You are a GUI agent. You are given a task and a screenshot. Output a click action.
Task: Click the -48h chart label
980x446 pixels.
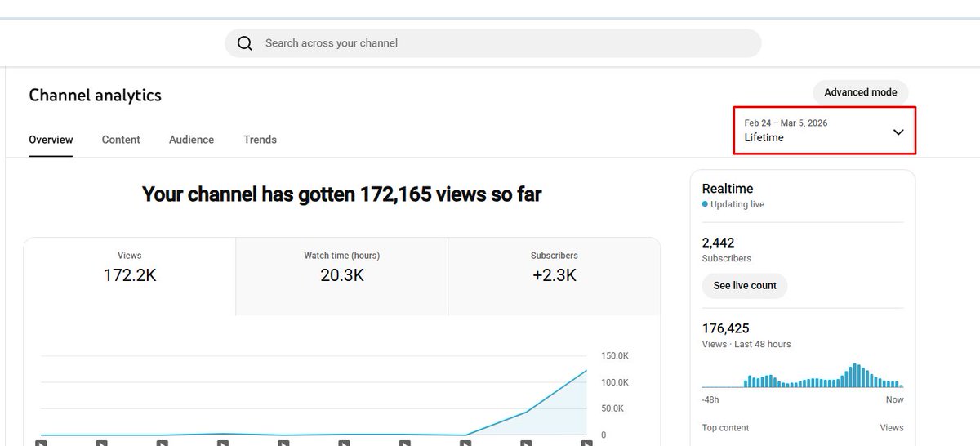[710, 399]
